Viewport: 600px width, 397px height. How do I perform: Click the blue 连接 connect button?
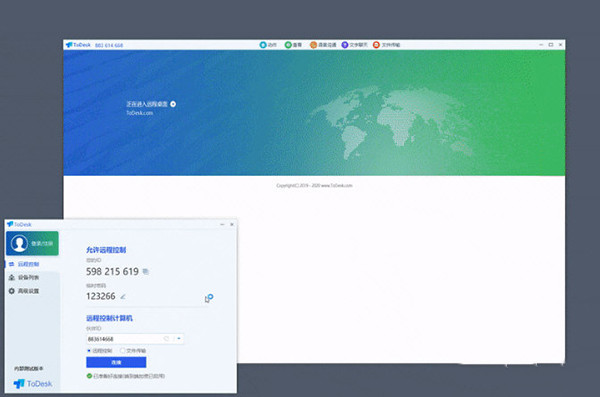[116, 362]
